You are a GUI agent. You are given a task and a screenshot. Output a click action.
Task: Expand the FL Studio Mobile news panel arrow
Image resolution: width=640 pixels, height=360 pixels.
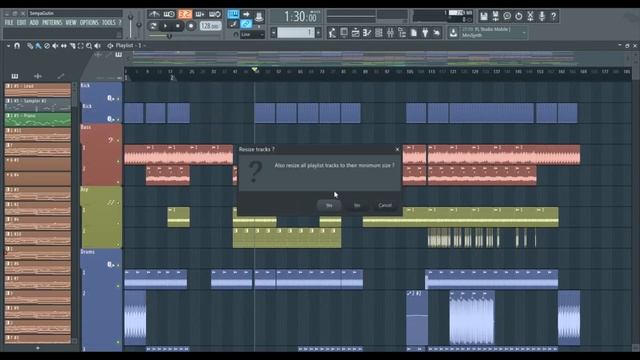coord(524,32)
